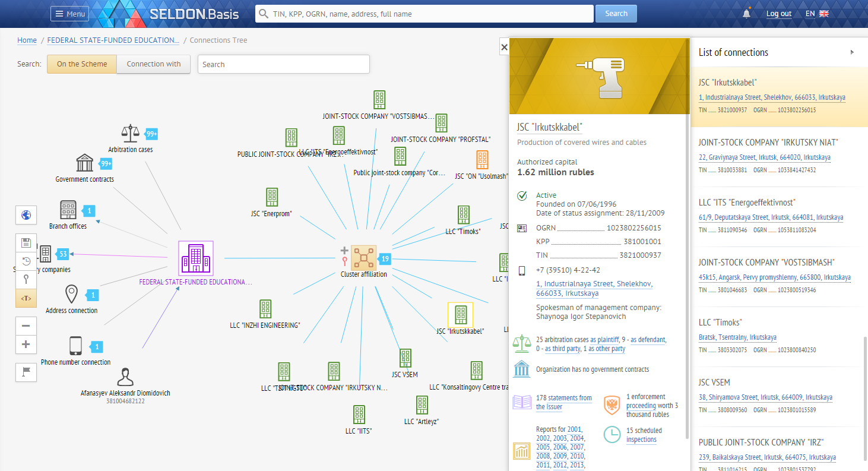Screen dimensions: 868x471
Task: Select the highlighted JSC "Irkutskkabel" node
Action: (460, 315)
